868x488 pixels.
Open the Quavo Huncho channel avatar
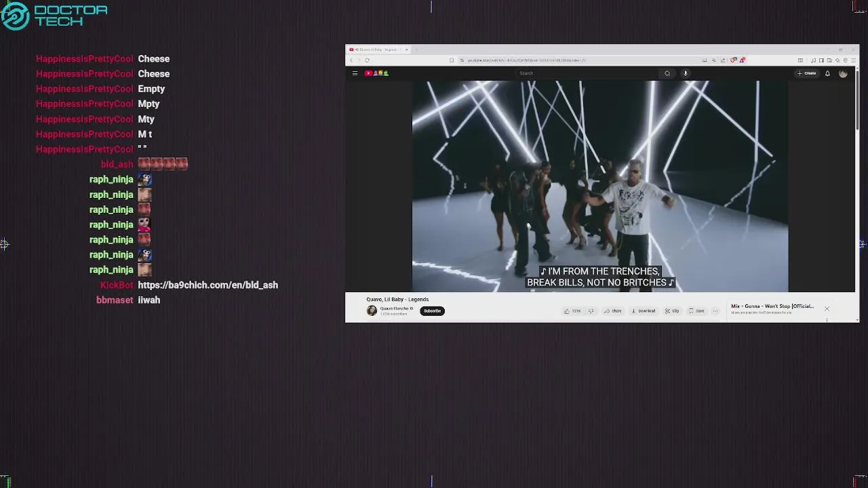(372, 310)
